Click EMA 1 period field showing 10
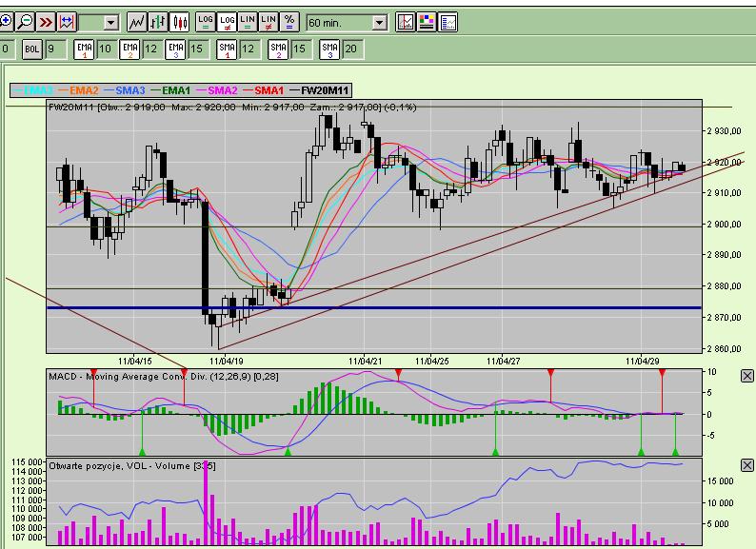This screenshot has width=756, height=549. point(106,49)
